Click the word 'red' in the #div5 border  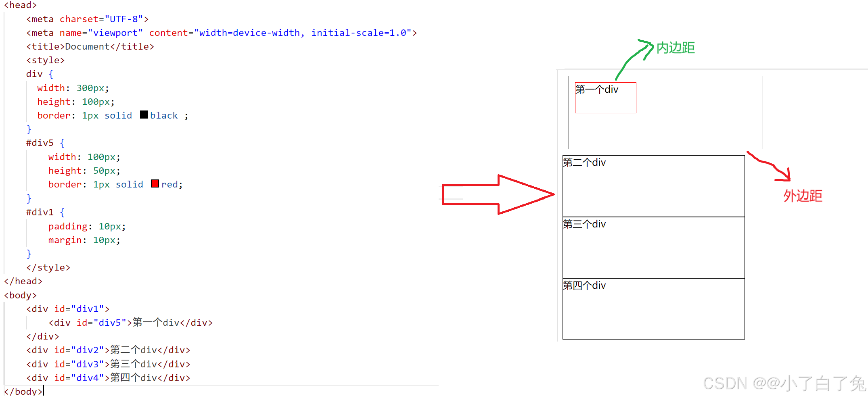[x=169, y=184]
